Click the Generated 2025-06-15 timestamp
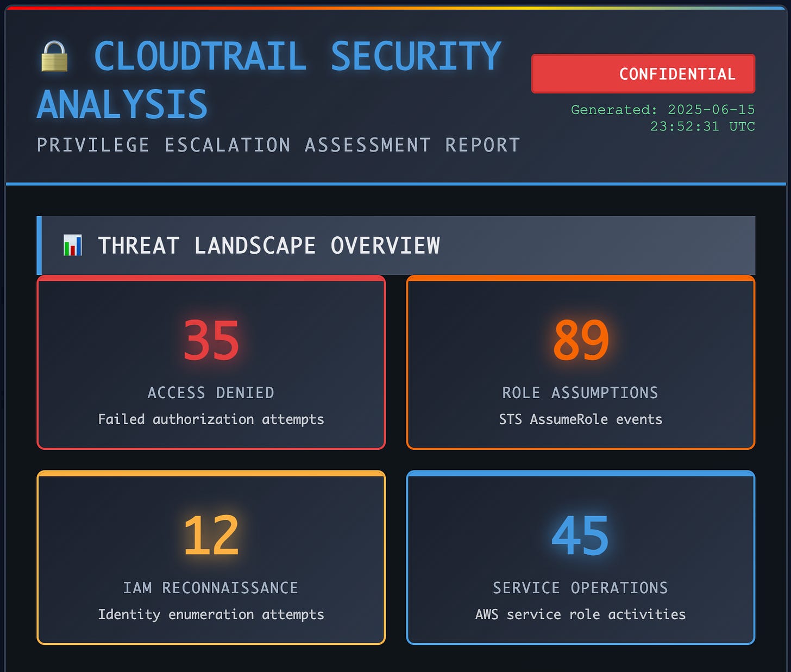 (x=663, y=118)
